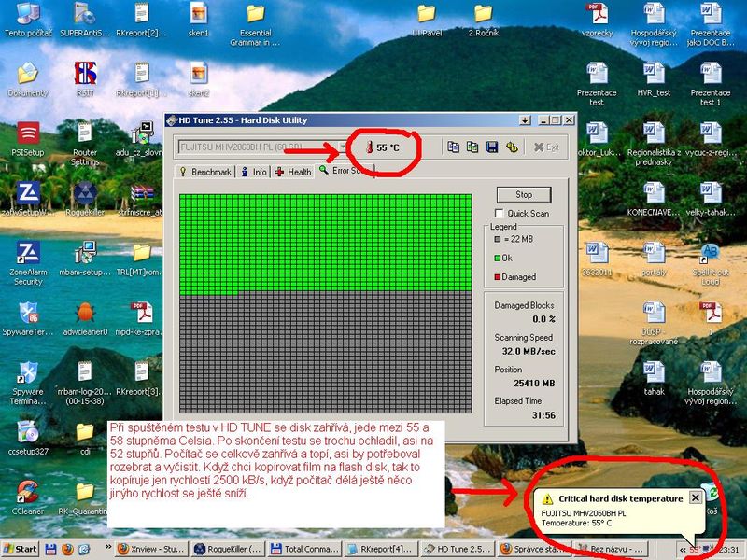747x560 pixels.
Task: Select the HVR_test document icon
Action: click(654, 79)
